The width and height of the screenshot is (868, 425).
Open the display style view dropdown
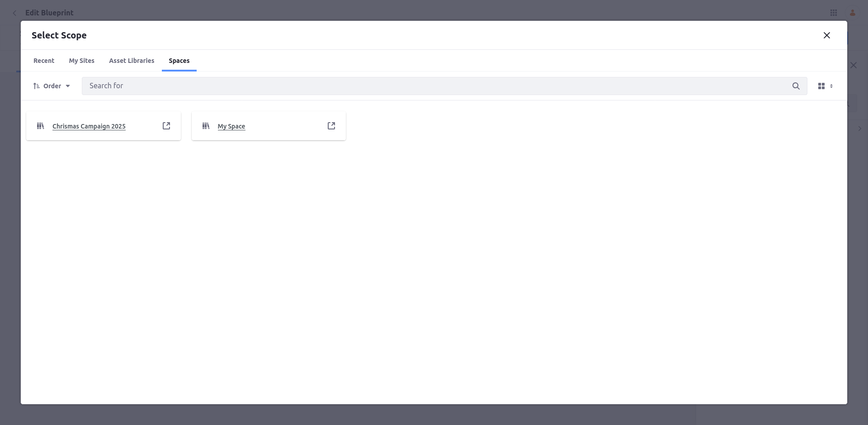825,86
